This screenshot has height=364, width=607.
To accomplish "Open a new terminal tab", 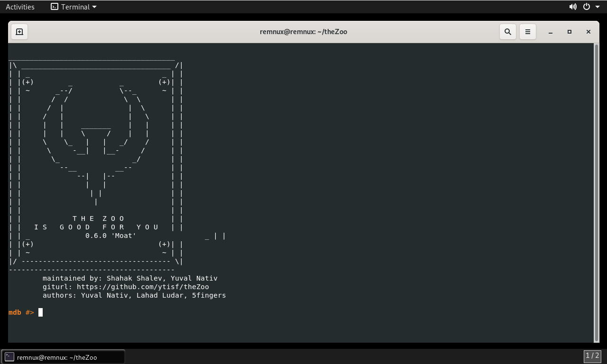I will coord(19,32).
